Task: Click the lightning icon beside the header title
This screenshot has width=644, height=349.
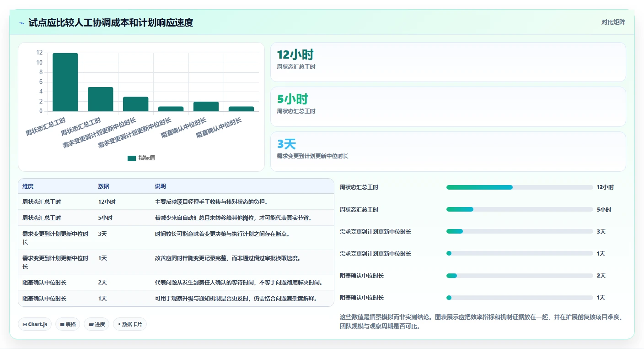Action: (x=22, y=22)
